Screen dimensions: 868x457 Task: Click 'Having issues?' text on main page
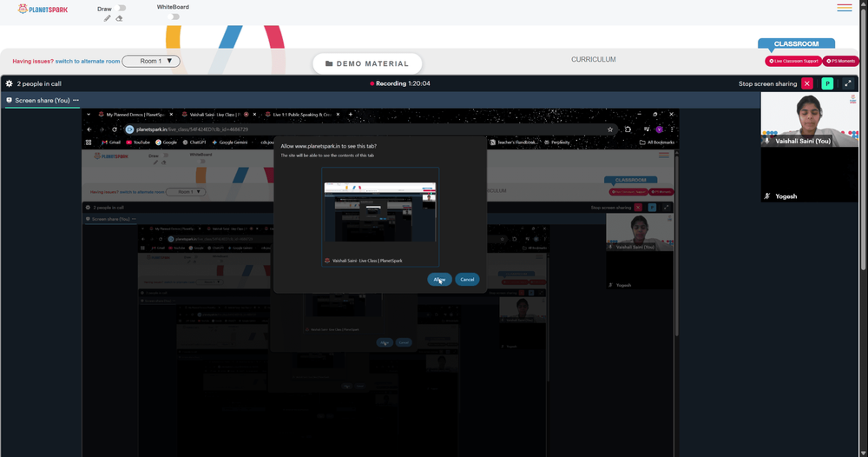click(x=33, y=62)
